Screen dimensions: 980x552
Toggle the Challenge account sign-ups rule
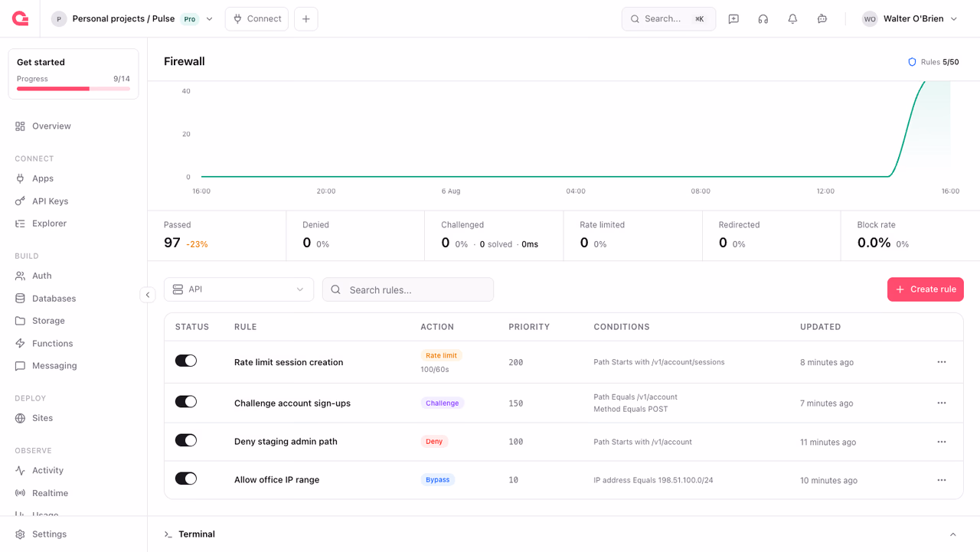(186, 402)
